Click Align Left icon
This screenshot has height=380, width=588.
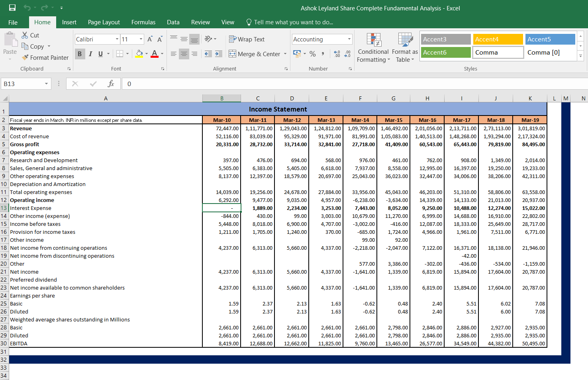[174, 54]
